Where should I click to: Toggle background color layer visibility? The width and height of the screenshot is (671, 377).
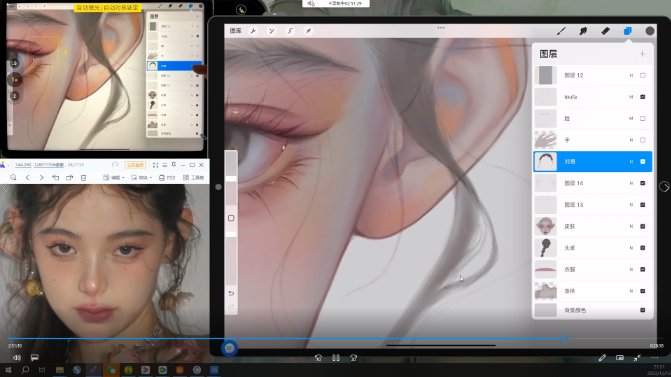coord(643,310)
